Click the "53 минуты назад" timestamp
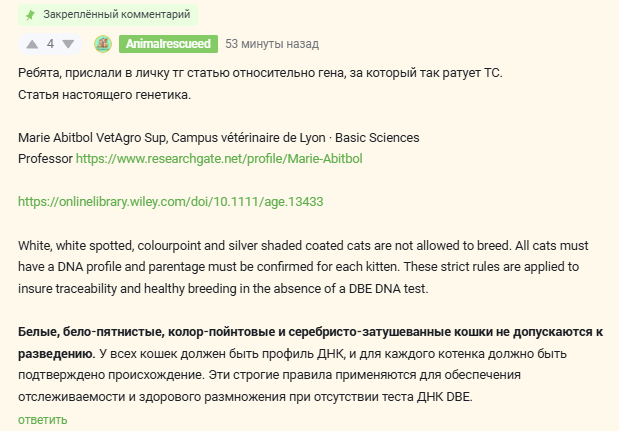 (272, 44)
